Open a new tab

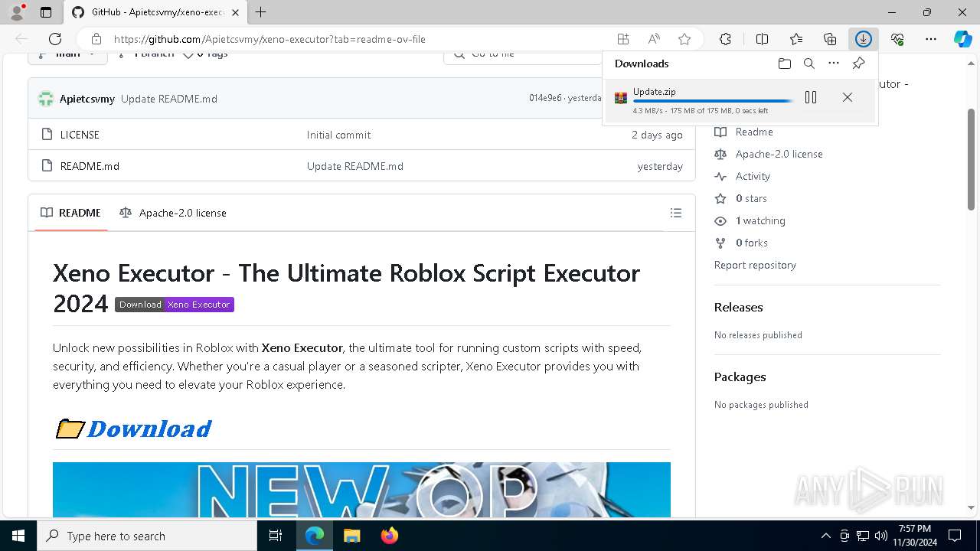click(261, 12)
